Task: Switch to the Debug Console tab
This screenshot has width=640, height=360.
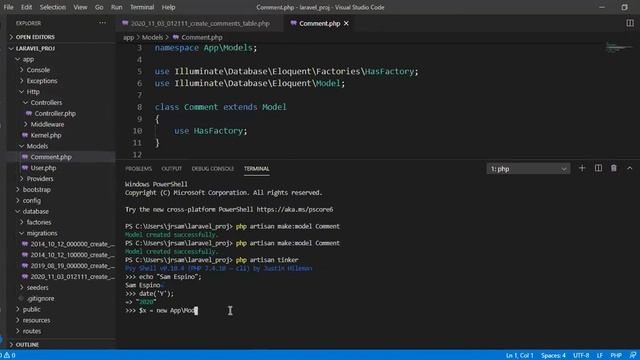Action: pyautogui.click(x=213, y=169)
